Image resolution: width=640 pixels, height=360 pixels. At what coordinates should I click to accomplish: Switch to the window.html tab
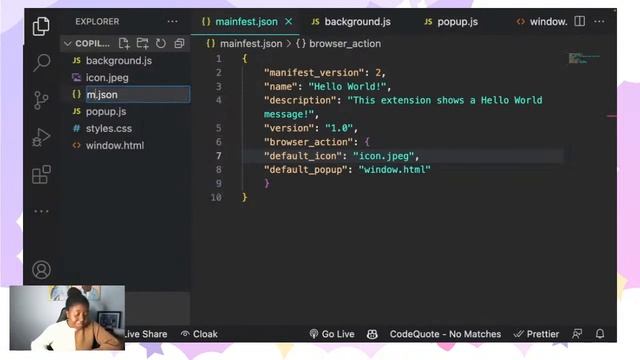coord(542,22)
